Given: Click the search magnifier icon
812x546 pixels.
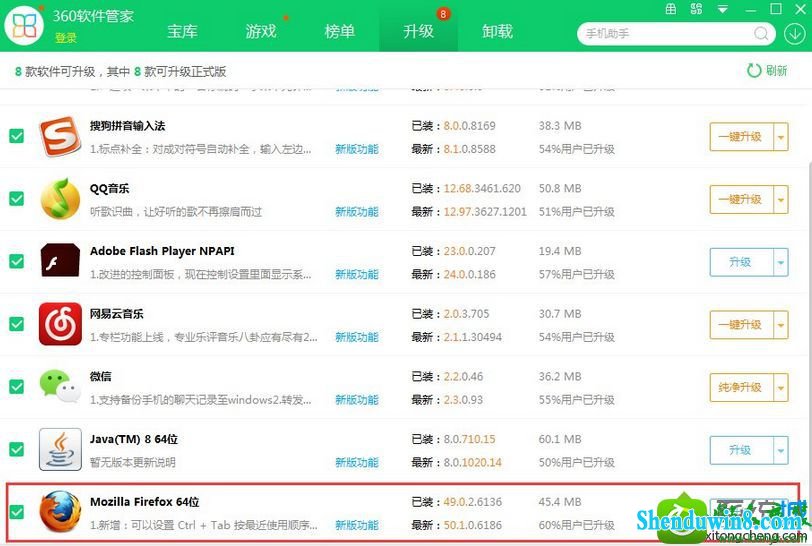Looking at the screenshot, I should click(761, 34).
